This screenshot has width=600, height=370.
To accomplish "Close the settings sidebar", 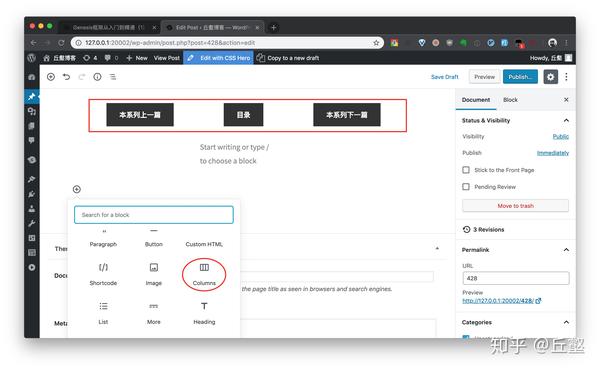I will click(566, 100).
